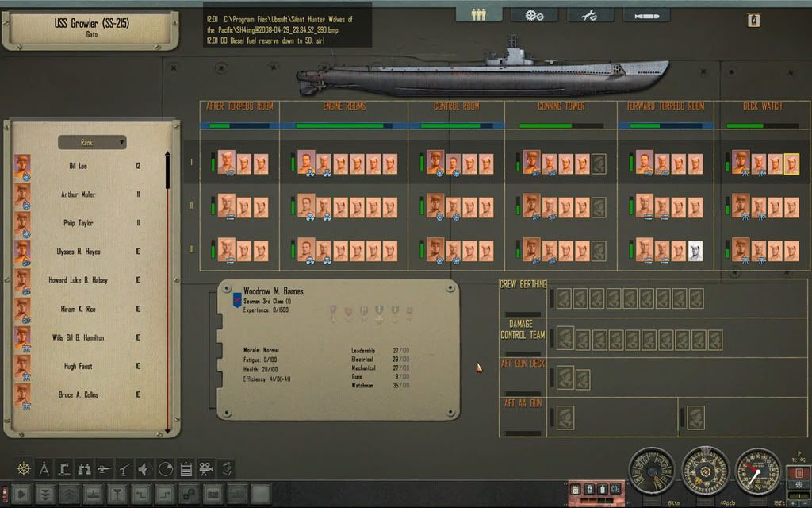The width and height of the screenshot is (812, 508).
Task: Select the officer portrait in Control Room shift I
Action: click(435, 162)
